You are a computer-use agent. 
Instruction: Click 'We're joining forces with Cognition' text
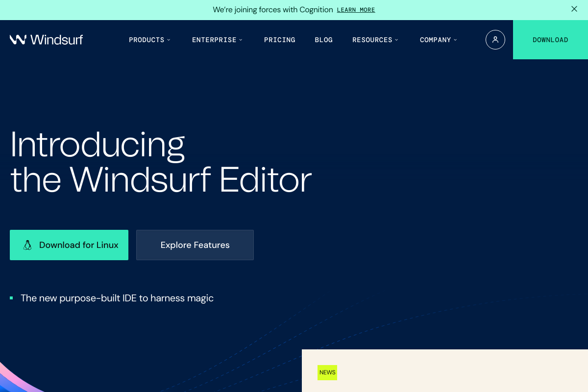tap(273, 10)
